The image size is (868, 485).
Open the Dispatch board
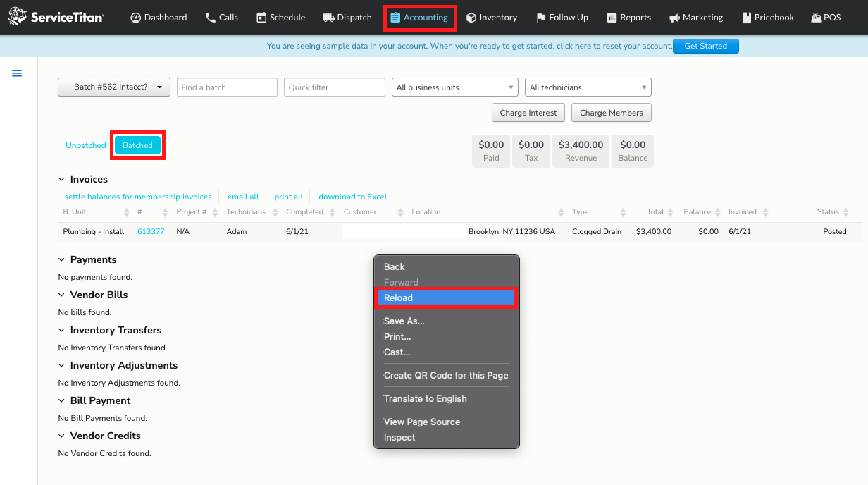tap(347, 17)
